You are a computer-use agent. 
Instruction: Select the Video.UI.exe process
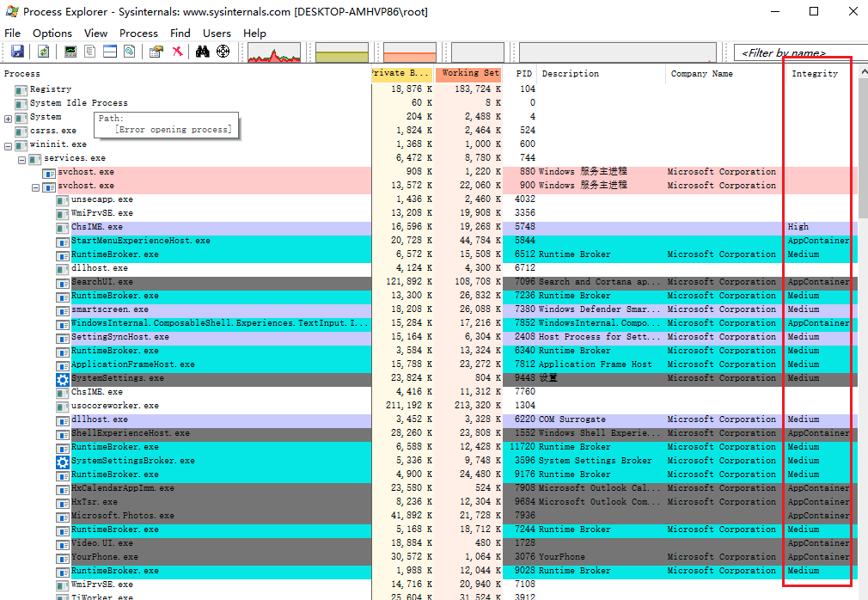tap(429, 543)
